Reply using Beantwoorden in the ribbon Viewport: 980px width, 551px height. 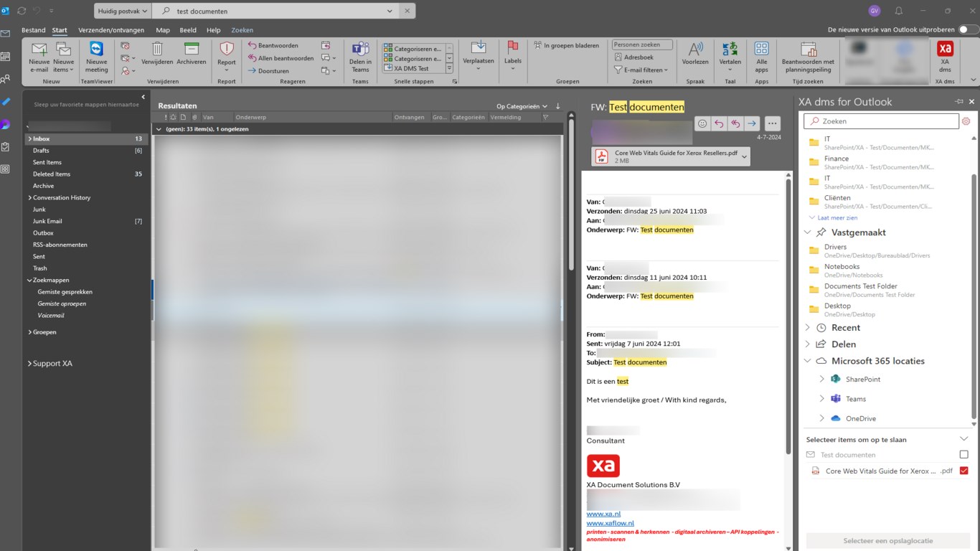[273, 45]
